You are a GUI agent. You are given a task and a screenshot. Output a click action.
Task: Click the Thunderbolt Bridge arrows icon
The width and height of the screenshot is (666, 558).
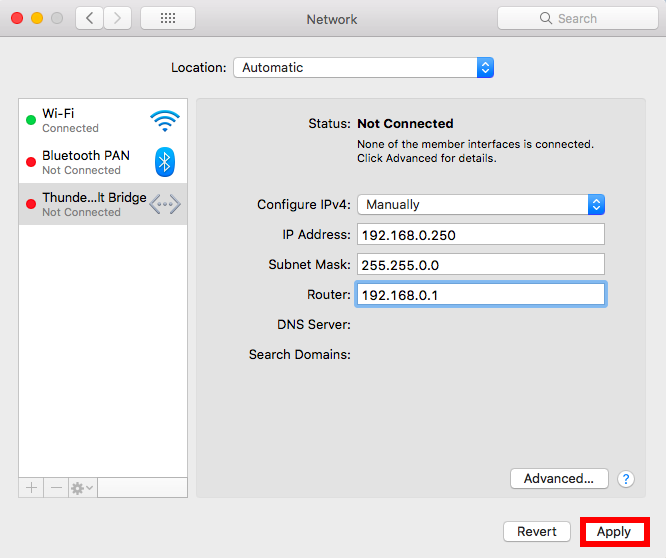165,204
